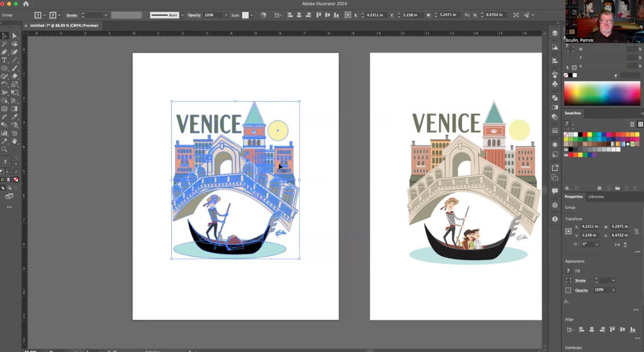This screenshot has width=644, height=352.
Task: Select the Eraser tool
Action: pos(15,76)
